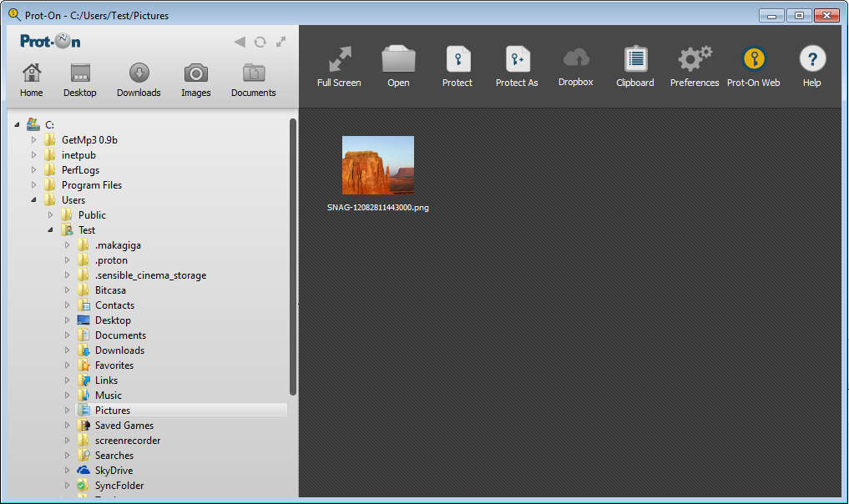Viewport: 849px width, 504px height.
Task: Navigate back with the left arrow
Action: (240, 42)
